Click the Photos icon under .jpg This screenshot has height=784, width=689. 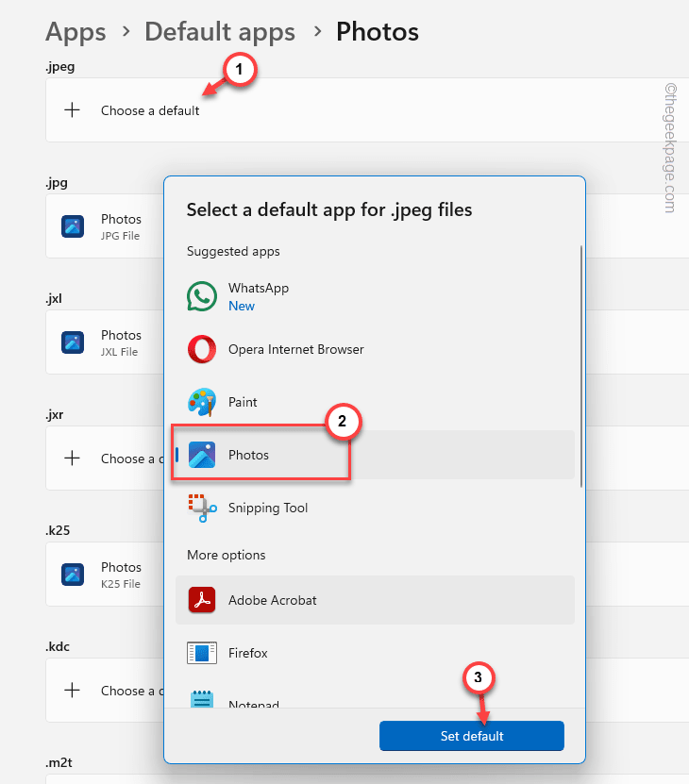pos(73,226)
